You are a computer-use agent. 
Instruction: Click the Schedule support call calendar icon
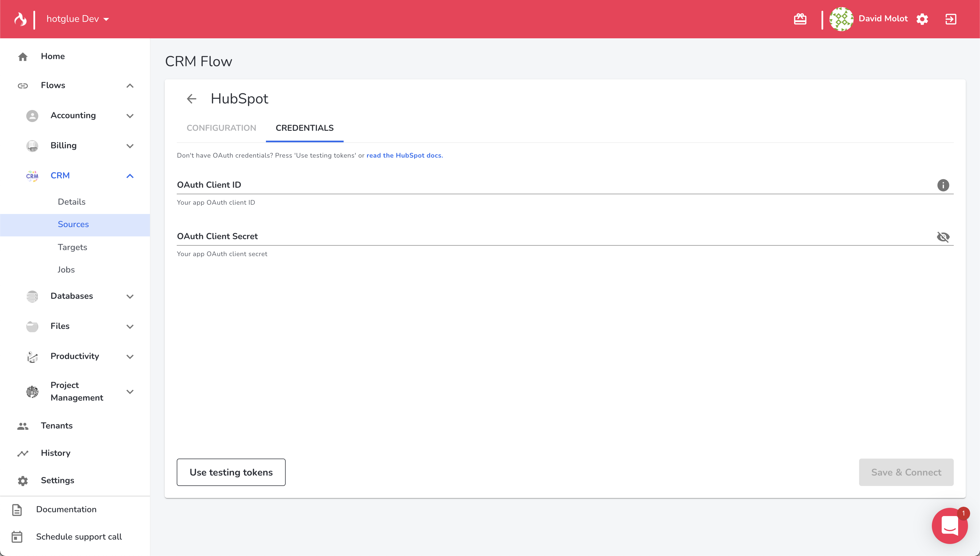[x=17, y=537]
